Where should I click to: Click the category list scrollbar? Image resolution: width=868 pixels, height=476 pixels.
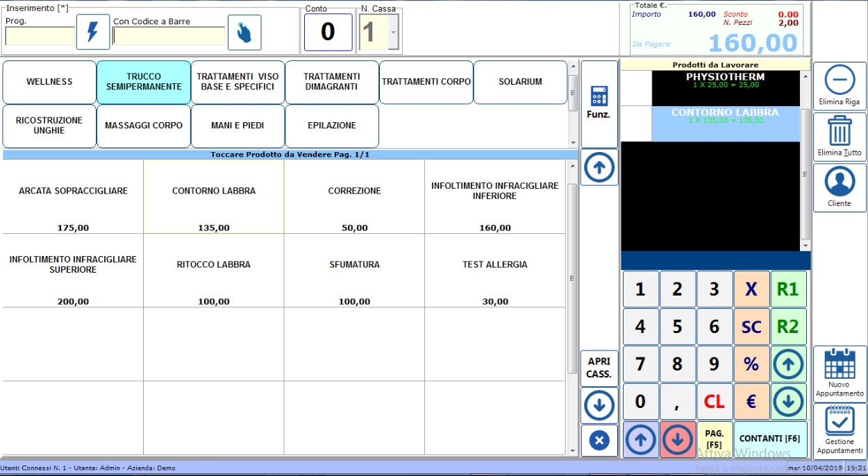pyautogui.click(x=573, y=104)
